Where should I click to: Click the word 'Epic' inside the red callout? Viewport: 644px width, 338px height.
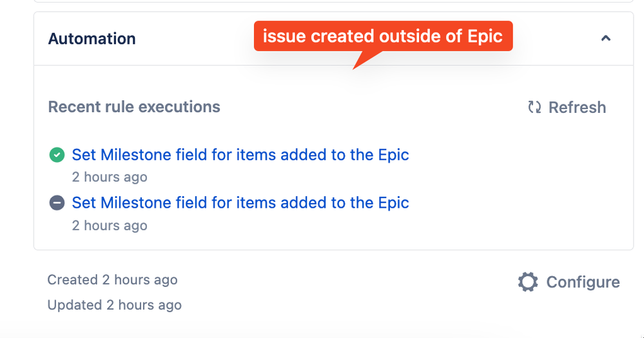tap(485, 37)
